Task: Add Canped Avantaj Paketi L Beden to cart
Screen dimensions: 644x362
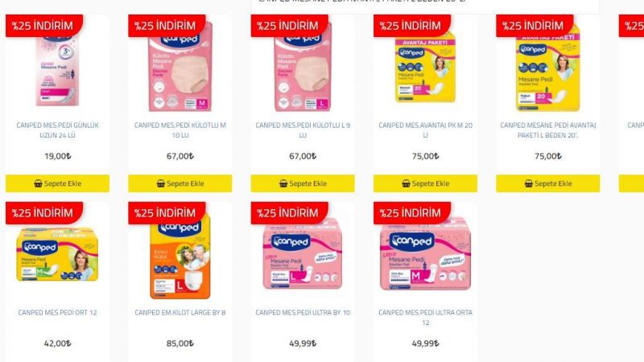Action: tap(548, 183)
